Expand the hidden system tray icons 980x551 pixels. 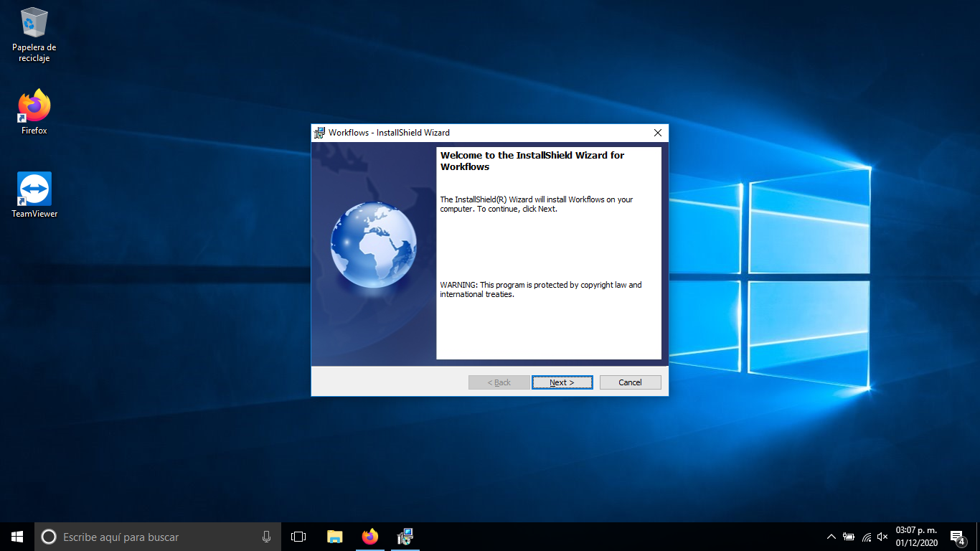click(x=831, y=537)
